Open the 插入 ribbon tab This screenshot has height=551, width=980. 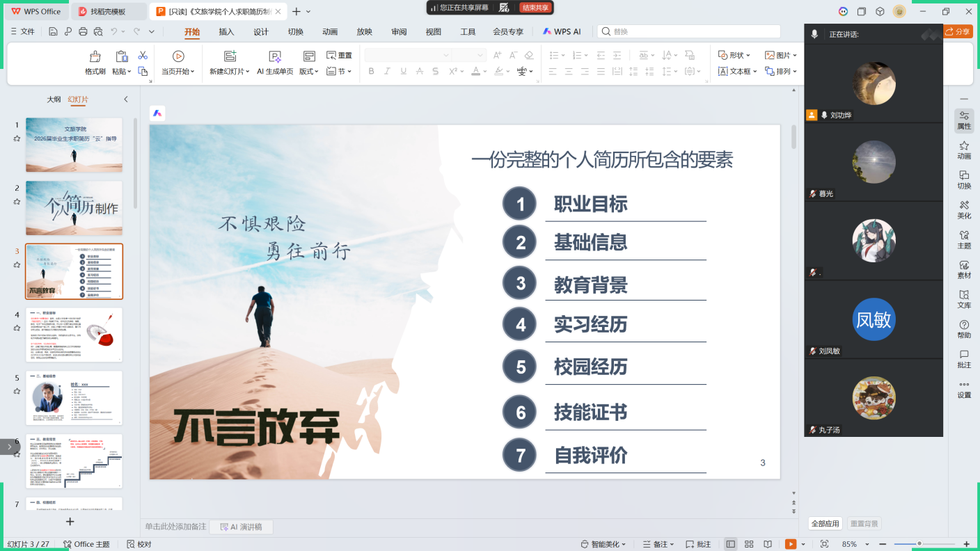(x=226, y=31)
